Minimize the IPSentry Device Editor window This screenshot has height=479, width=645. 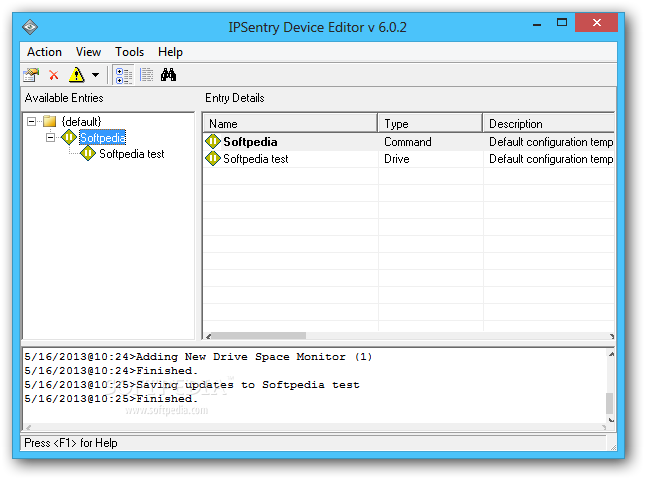point(536,23)
